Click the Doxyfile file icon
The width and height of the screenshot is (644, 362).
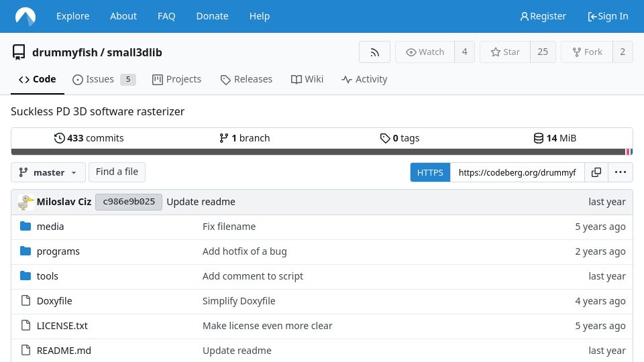pyautogui.click(x=25, y=301)
